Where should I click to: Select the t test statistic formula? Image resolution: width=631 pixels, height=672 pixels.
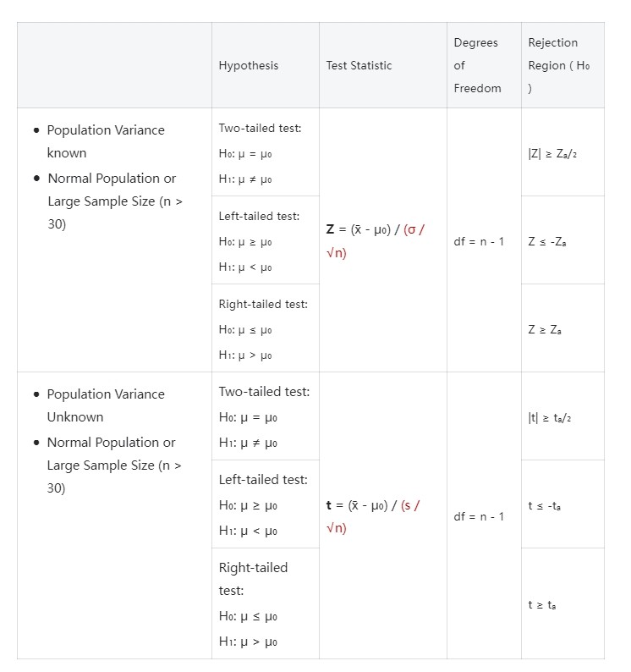point(373,516)
